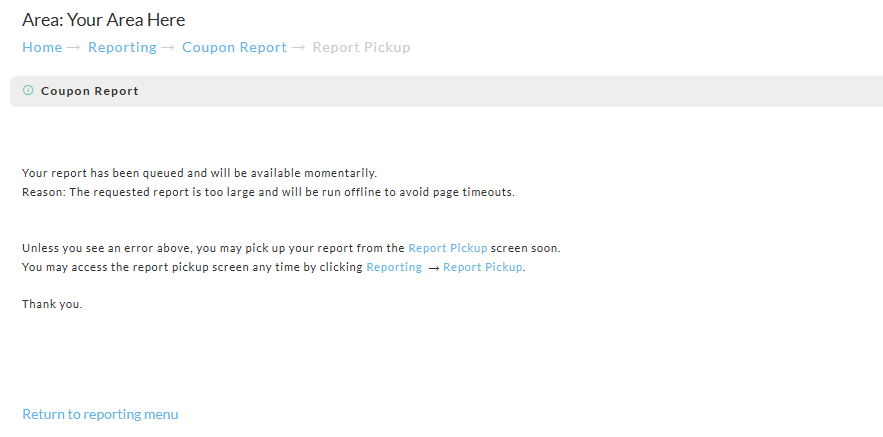Navigate to Coupon Report breadcrumb link
Viewport: 883px width, 437px height.
pos(234,47)
